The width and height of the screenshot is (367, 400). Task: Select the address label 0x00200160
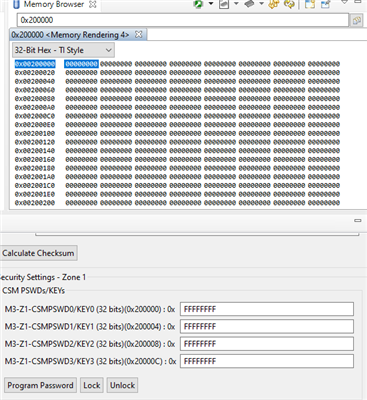tap(35, 159)
